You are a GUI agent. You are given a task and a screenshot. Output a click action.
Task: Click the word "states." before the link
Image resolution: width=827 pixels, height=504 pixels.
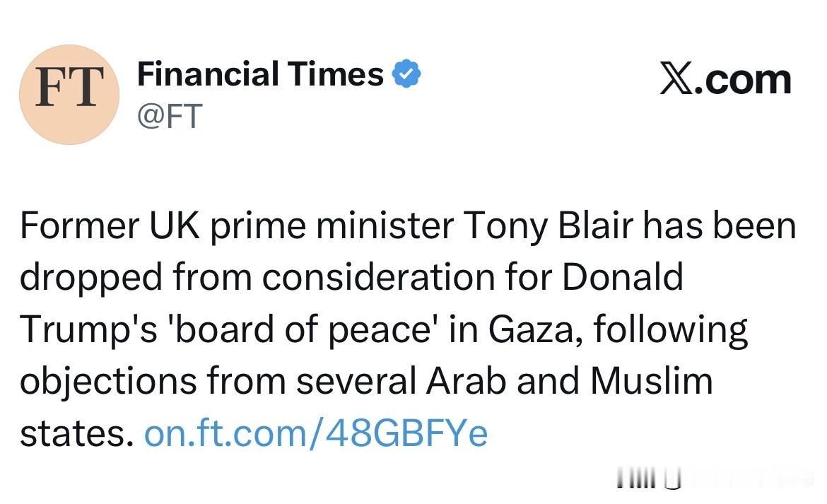(76, 433)
